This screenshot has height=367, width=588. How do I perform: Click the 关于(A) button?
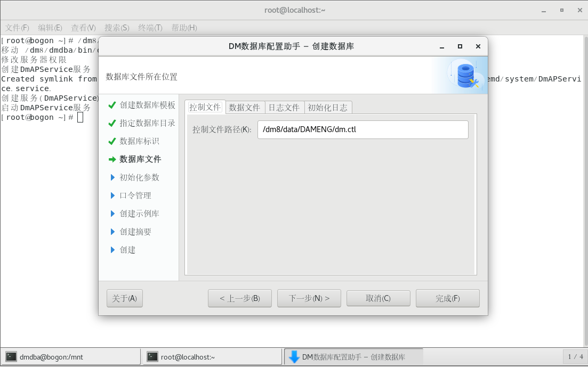(125, 298)
